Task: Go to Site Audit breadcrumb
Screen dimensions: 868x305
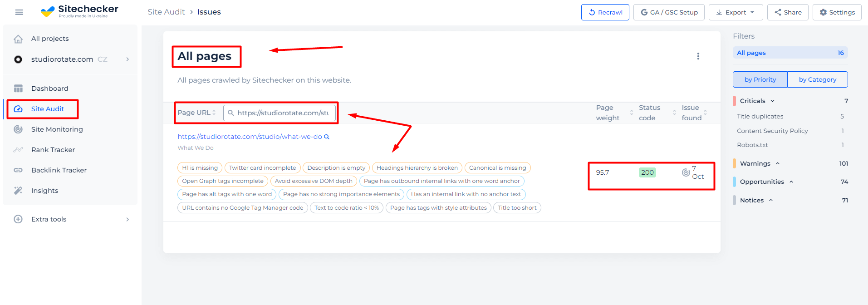Action: click(166, 12)
